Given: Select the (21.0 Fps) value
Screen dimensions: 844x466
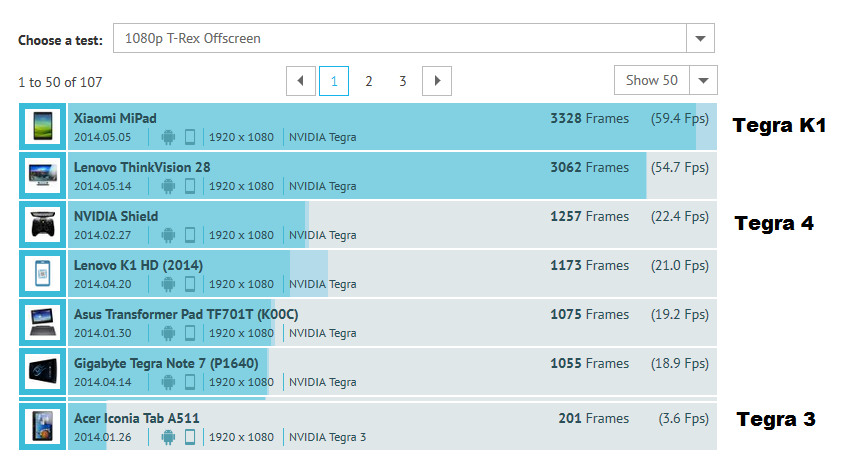Looking at the screenshot, I should (x=680, y=265).
